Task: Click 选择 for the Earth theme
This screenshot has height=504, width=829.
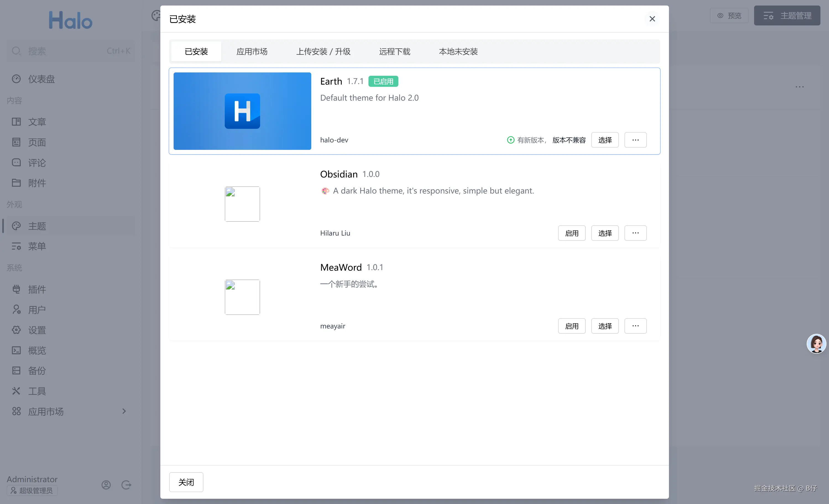Action: (x=605, y=140)
